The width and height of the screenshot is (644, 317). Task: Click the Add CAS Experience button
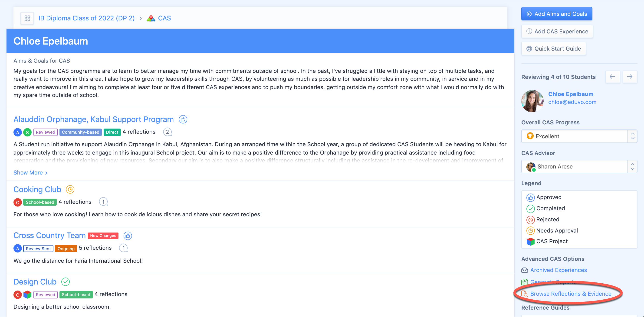click(557, 32)
